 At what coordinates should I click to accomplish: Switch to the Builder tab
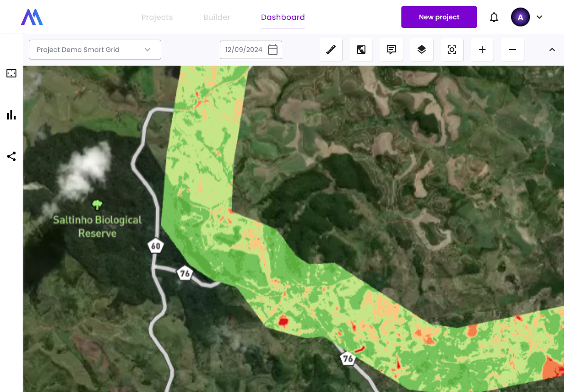click(217, 17)
